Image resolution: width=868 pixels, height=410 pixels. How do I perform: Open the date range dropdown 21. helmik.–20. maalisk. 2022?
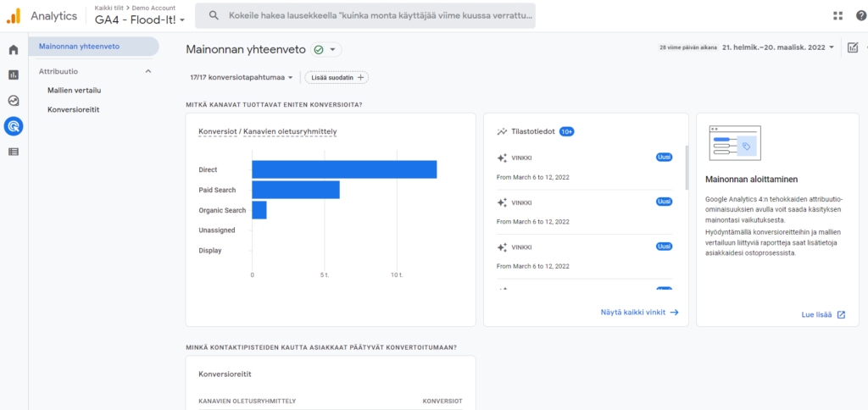[778, 47]
